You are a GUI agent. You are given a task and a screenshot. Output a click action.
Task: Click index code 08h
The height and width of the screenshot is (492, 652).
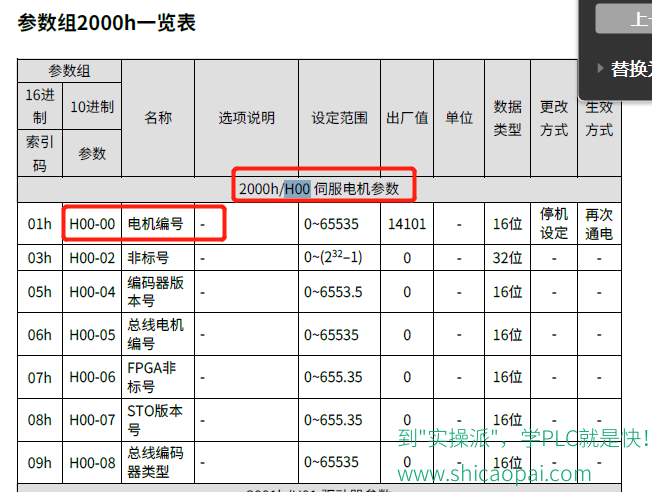coord(40,420)
